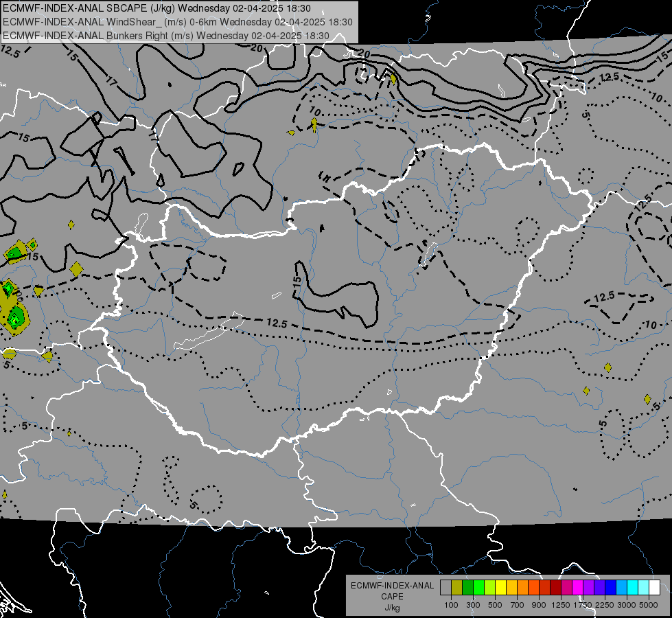Click the CAPE label in the legend

click(x=392, y=597)
